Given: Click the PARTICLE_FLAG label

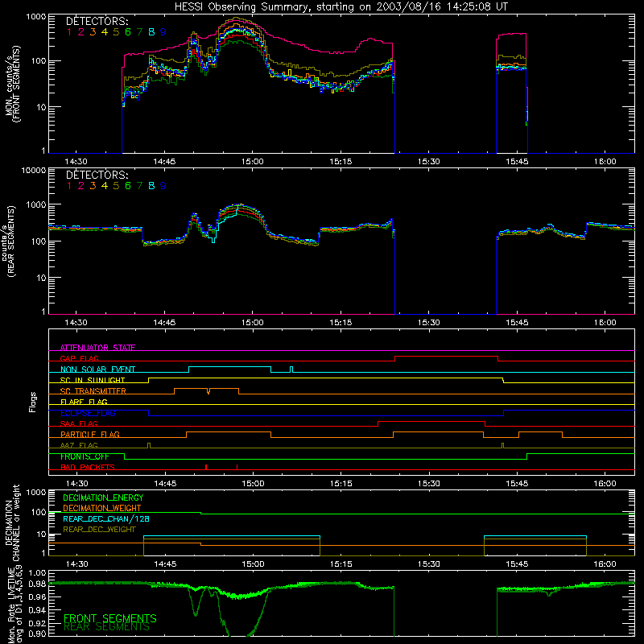Looking at the screenshot, I should coord(90,434).
